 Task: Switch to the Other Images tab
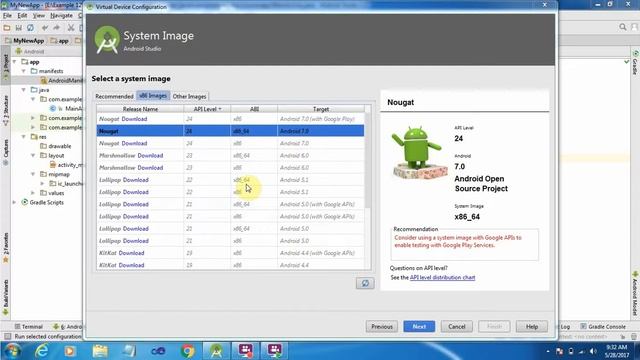pyautogui.click(x=189, y=96)
